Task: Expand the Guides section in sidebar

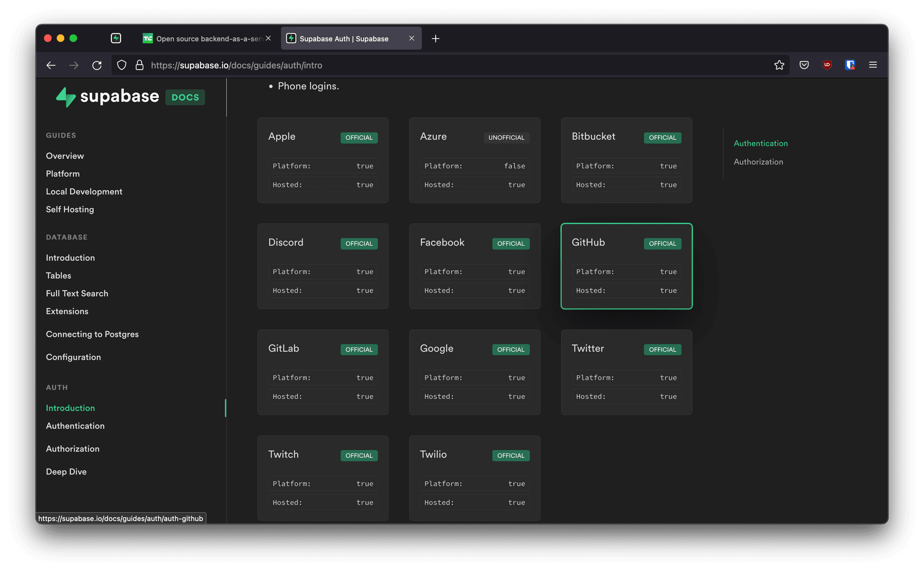Action: tap(61, 135)
